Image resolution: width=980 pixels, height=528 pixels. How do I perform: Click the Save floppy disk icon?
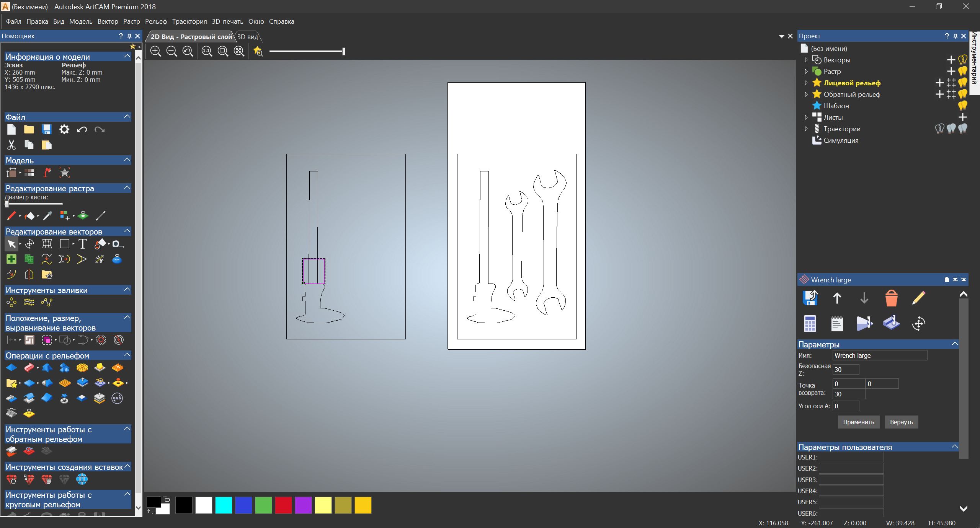pos(46,130)
